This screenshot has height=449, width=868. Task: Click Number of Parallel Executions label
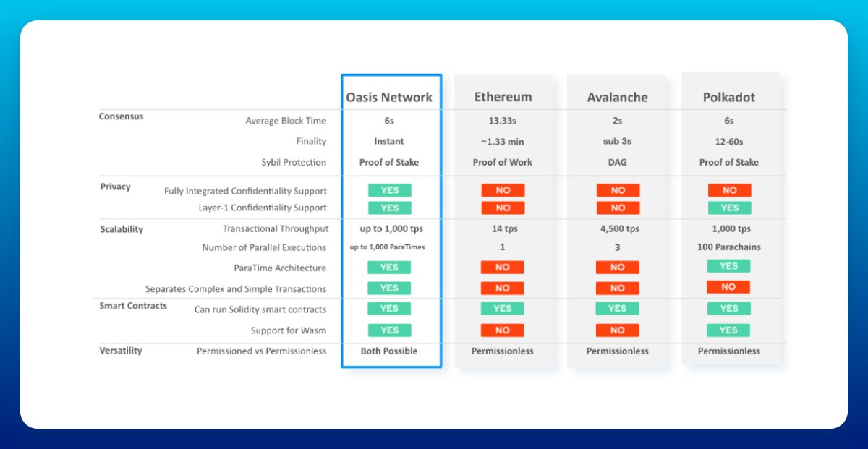click(264, 247)
